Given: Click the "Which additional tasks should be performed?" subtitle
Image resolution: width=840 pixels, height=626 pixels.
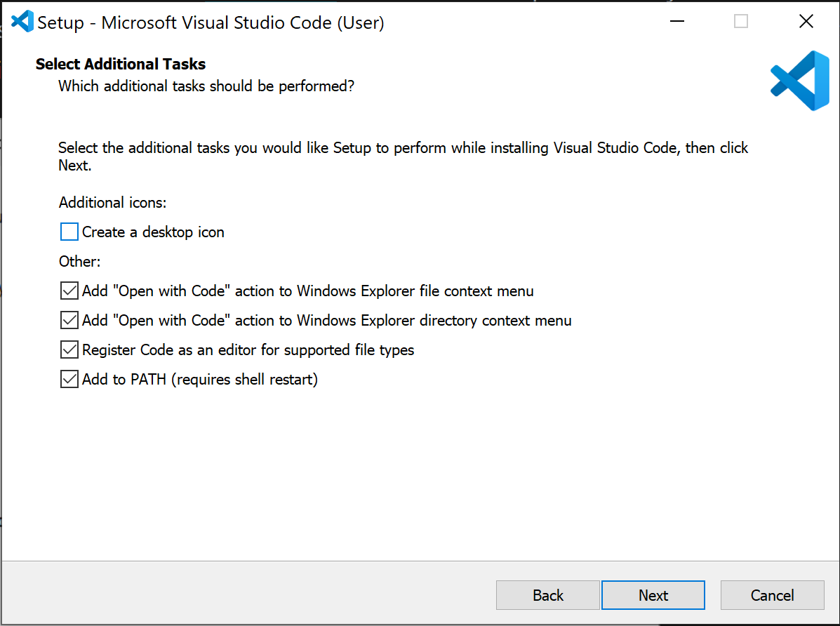Looking at the screenshot, I should pos(206,86).
